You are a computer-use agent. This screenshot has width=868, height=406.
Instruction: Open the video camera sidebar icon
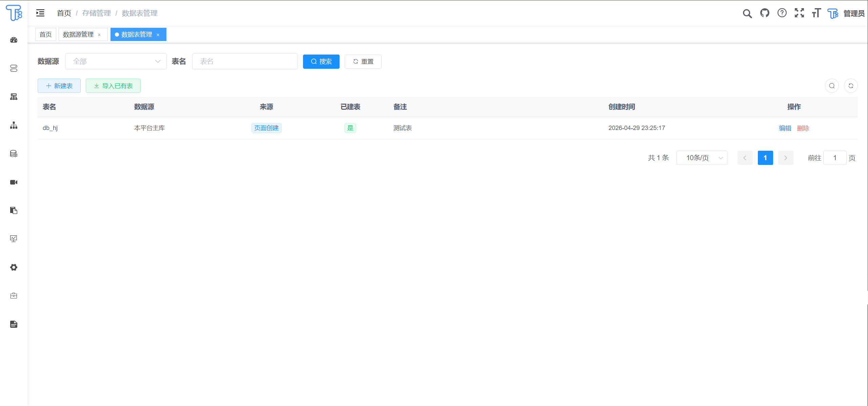(x=14, y=182)
